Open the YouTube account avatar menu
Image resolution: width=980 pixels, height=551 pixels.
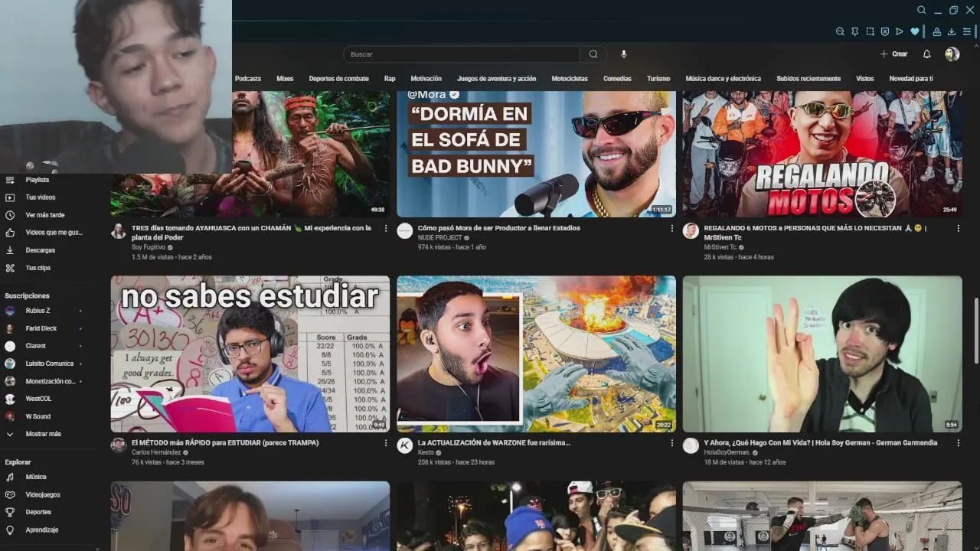952,54
